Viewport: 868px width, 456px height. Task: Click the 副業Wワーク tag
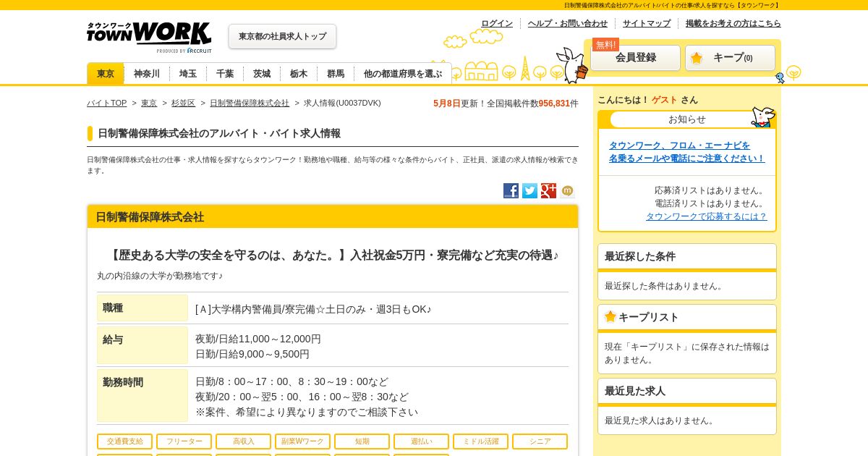302,442
